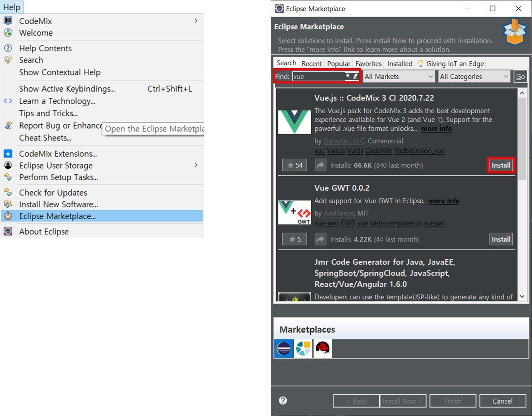
Task: Select the Search tab
Action: [286, 63]
